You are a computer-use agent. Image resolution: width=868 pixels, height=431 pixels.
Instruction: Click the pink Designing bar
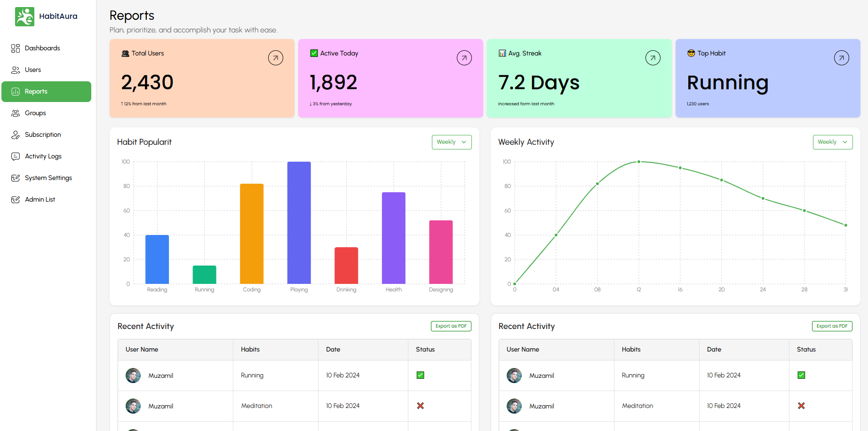pos(441,252)
